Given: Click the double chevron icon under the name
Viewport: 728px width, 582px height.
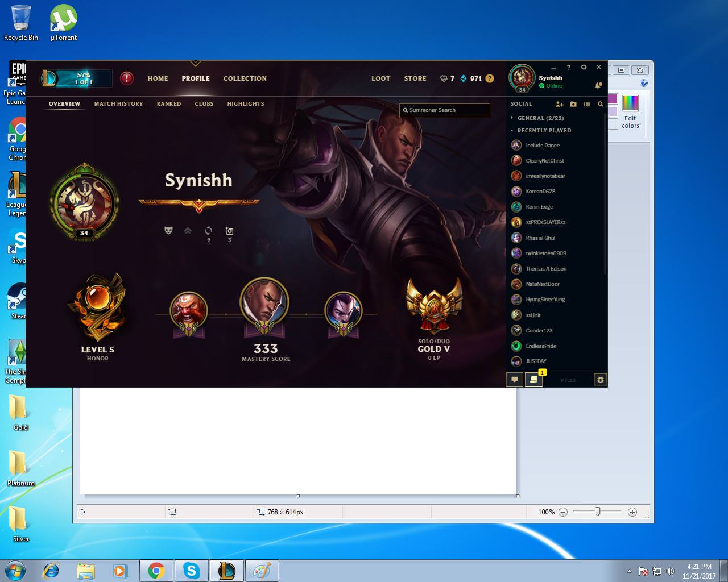Looking at the screenshot, I should (x=188, y=230).
